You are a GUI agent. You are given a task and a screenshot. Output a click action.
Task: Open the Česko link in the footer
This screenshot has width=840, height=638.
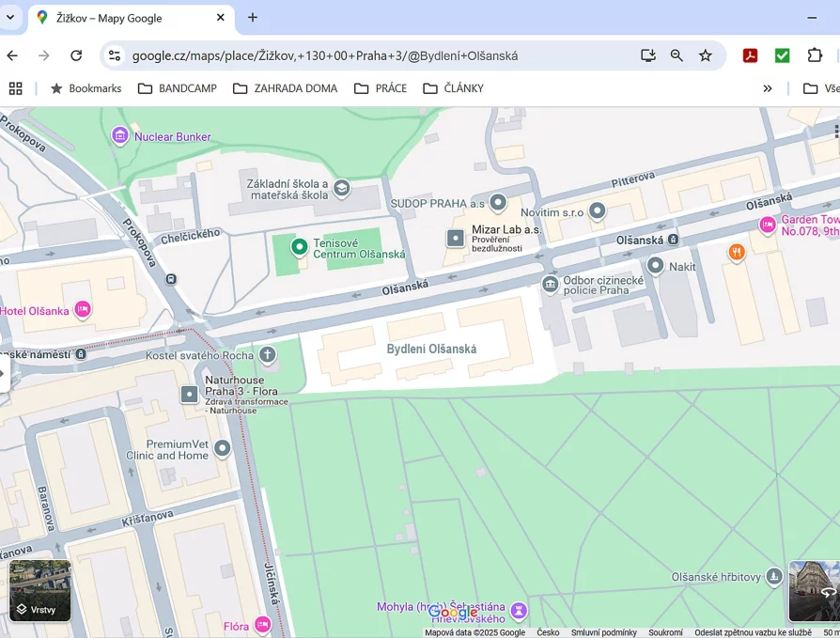[x=548, y=632]
